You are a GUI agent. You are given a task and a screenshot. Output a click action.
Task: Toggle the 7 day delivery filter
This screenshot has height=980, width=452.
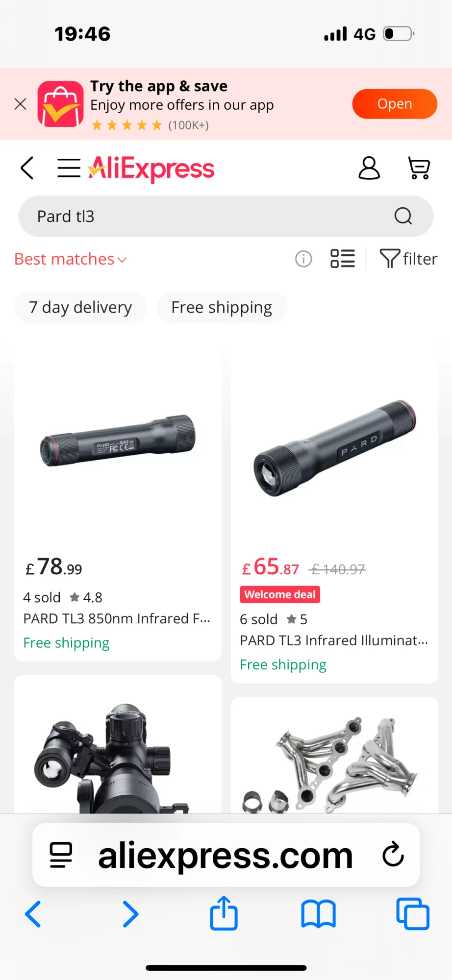coord(80,307)
